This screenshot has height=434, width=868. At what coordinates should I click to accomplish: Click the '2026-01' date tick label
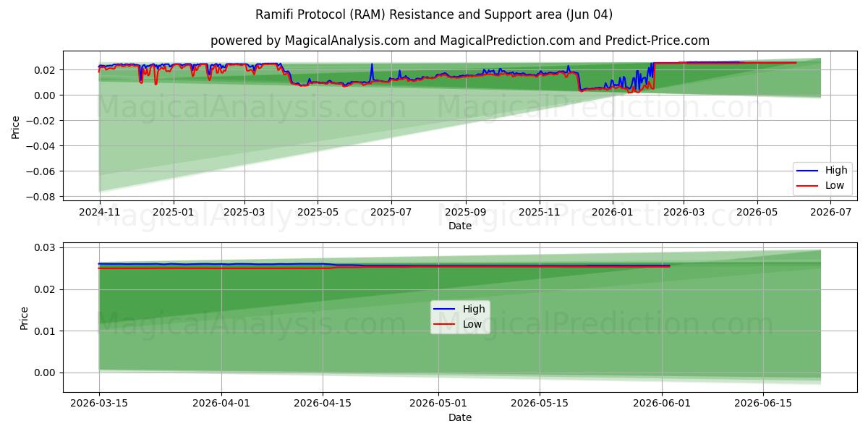tap(613, 212)
